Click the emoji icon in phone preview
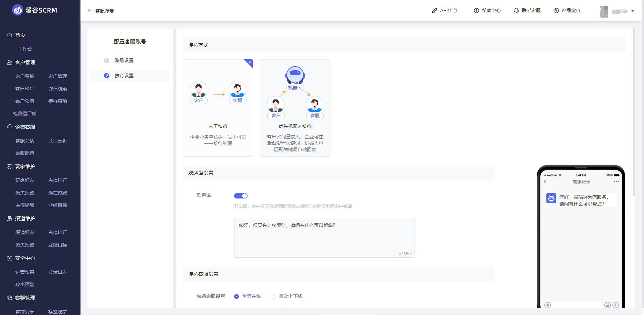 click(607, 305)
